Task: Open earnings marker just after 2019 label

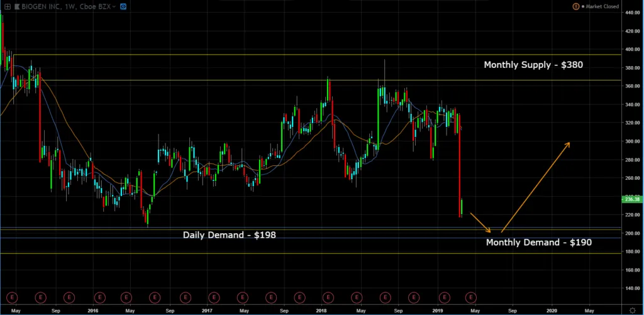Action: point(445,297)
